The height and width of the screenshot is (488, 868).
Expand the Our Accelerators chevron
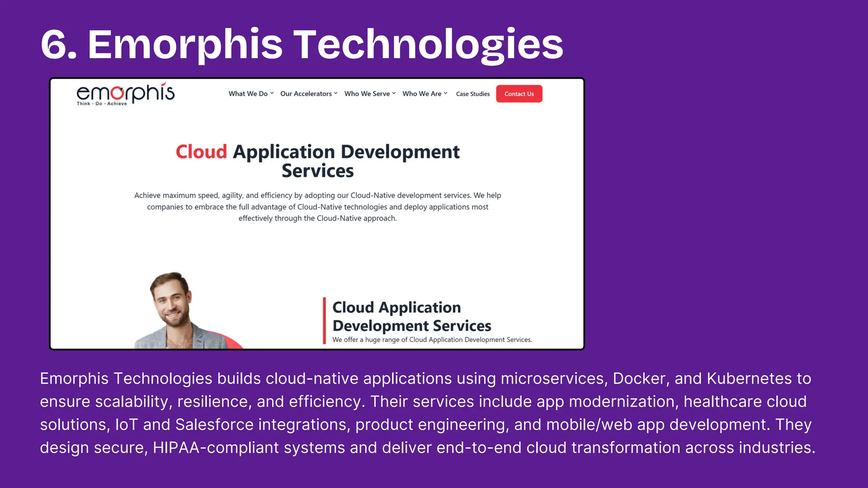tap(336, 94)
